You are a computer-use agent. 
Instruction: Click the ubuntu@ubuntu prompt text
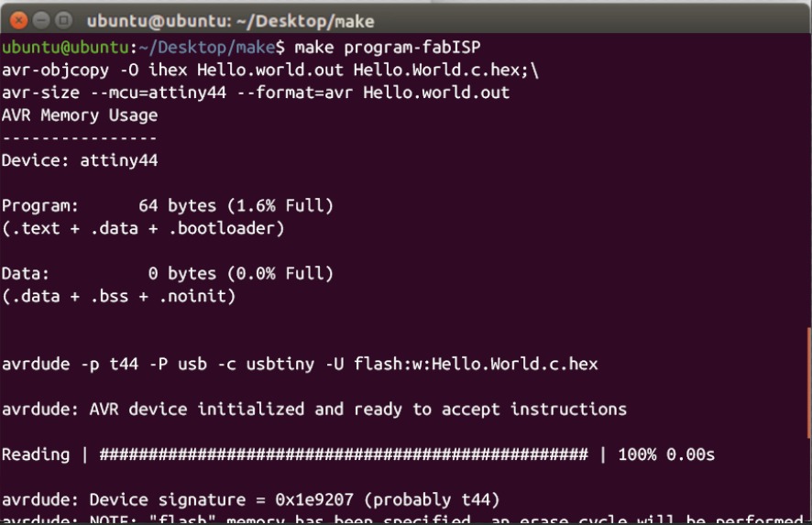pyautogui.click(x=61, y=47)
